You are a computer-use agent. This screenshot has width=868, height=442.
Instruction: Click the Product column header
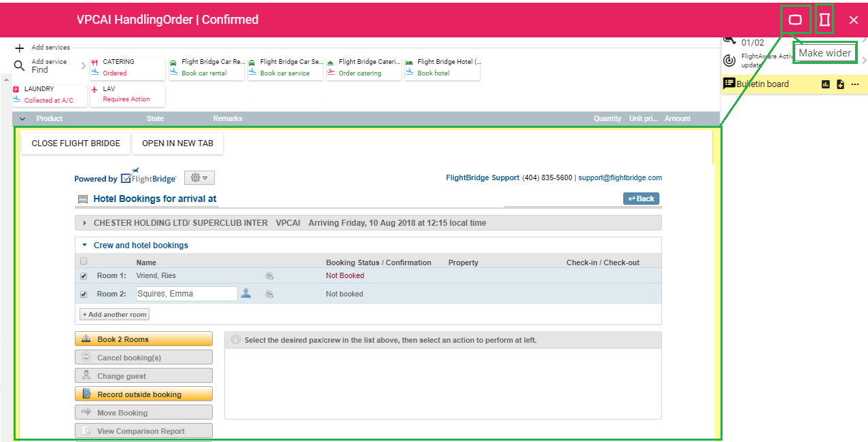click(x=50, y=118)
